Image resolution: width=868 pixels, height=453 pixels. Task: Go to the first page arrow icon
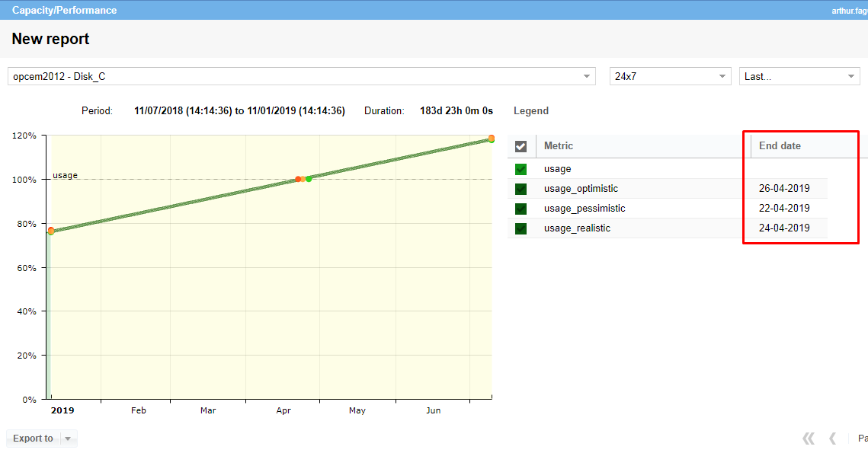[809, 439]
